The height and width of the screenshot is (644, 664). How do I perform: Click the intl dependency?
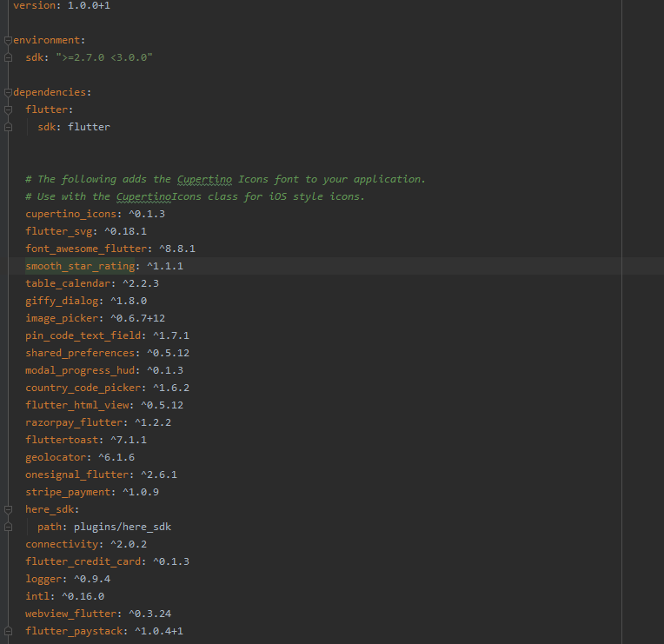[65, 596]
